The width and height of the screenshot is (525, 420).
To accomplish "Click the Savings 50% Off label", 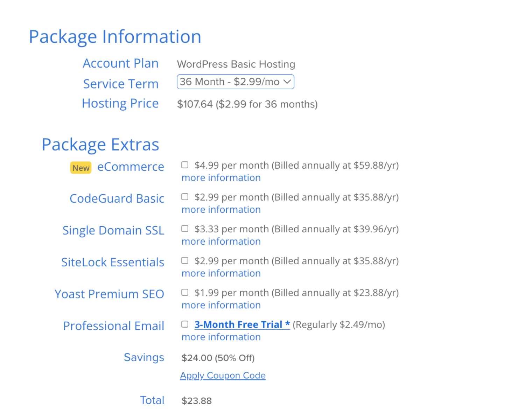I will [218, 358].
